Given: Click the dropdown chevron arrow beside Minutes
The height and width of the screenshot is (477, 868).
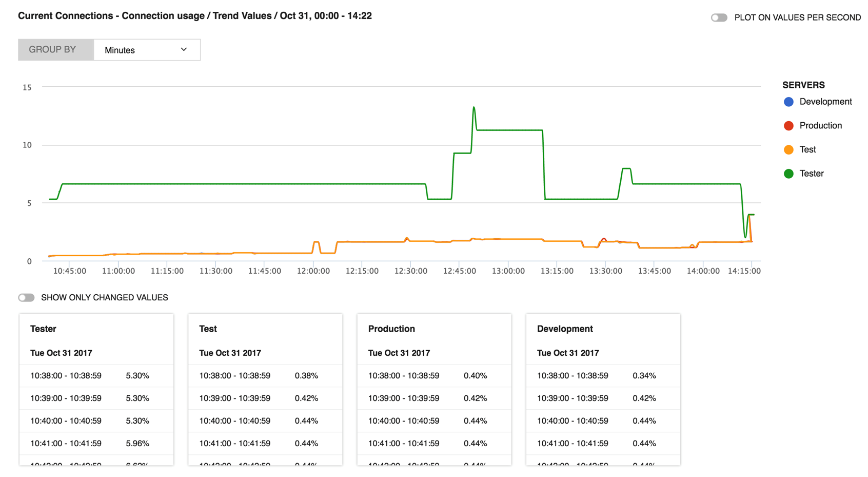Looking at the screenshot, I should (184, 50).
